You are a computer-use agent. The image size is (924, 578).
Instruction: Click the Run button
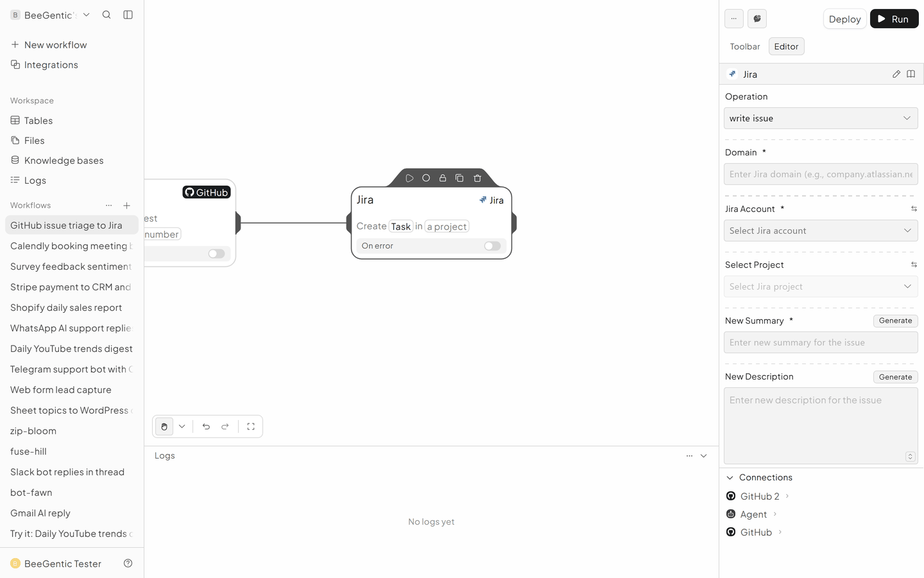tap(894, 19)
